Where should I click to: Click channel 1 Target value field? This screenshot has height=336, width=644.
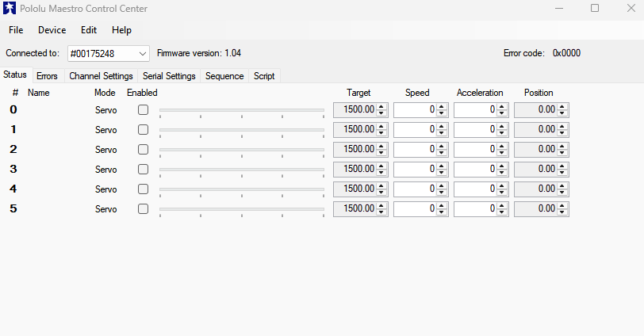[355, 130]
